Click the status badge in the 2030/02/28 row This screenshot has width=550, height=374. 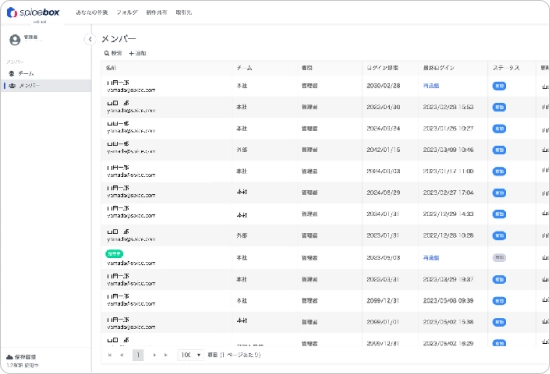coord(499,86)
